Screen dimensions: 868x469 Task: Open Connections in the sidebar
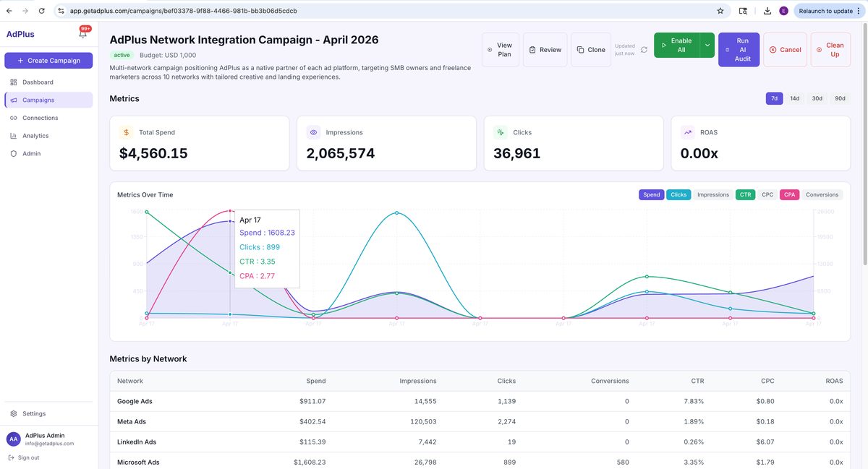48,118
